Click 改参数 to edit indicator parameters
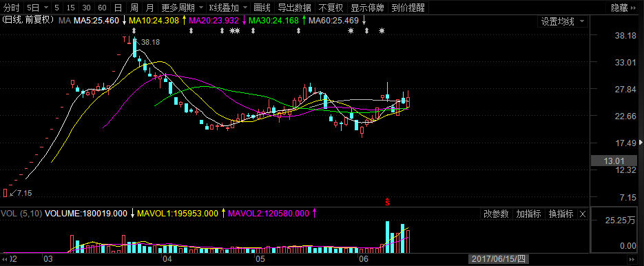 (496, 214)
